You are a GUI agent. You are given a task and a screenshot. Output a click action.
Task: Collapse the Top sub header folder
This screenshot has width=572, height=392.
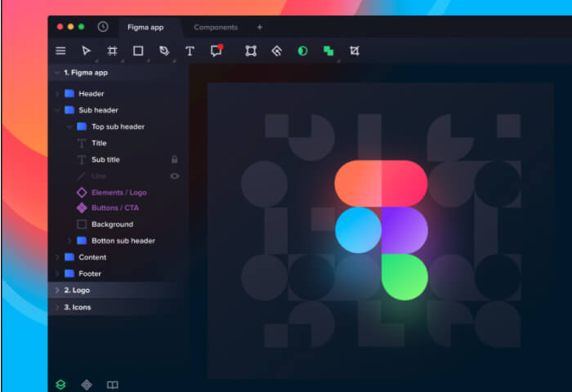pos(69,127)
